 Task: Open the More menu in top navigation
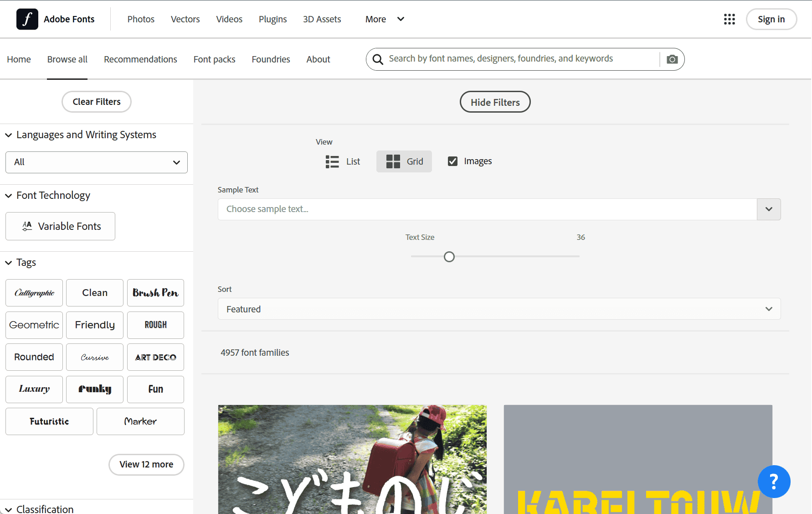tap(384, 19)
